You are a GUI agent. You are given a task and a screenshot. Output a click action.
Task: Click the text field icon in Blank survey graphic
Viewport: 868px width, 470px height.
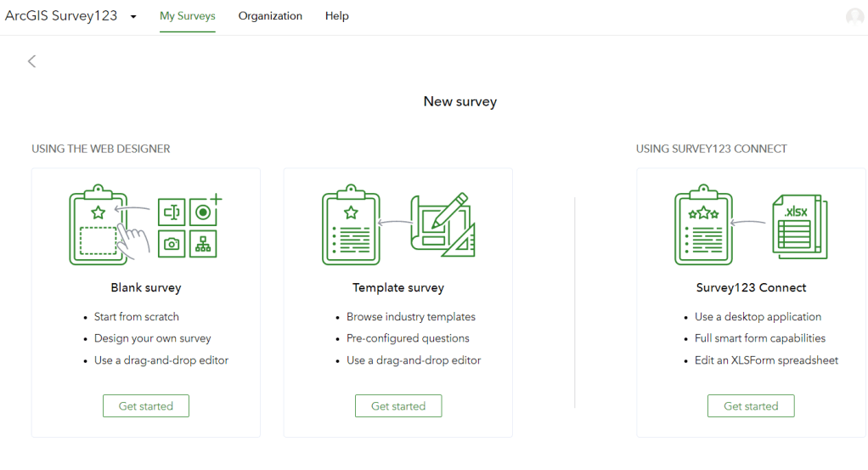pos(172,212)
